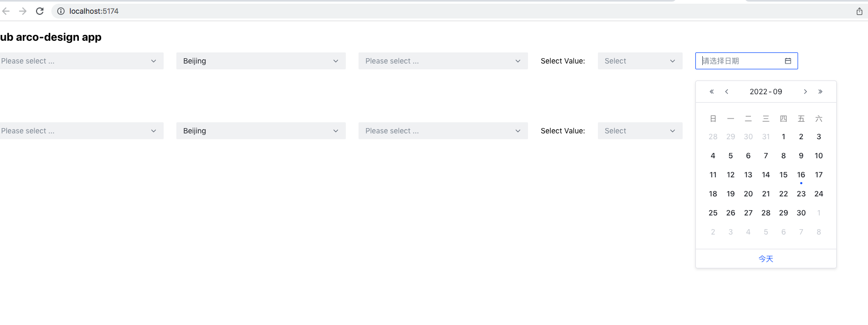Reload the page in browser
The height and width of the screenshot is (325, 868).
pos(40,11)
